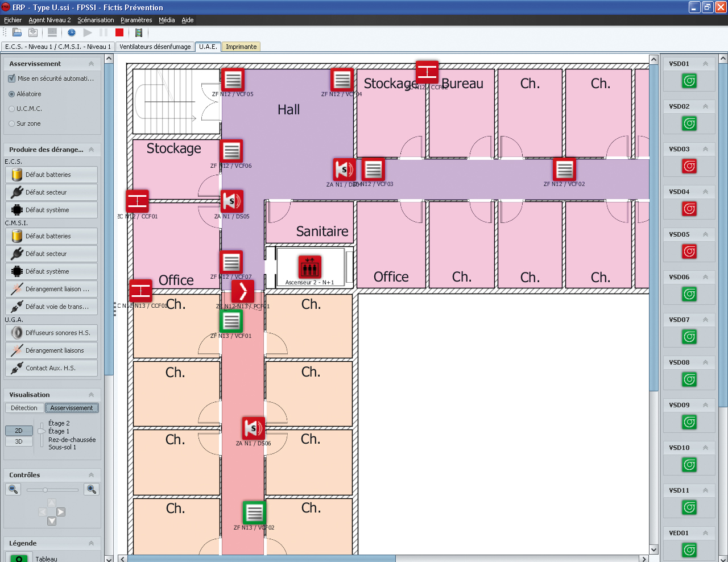Select the green VCF01 vent icon

click(x=231, y=321)
